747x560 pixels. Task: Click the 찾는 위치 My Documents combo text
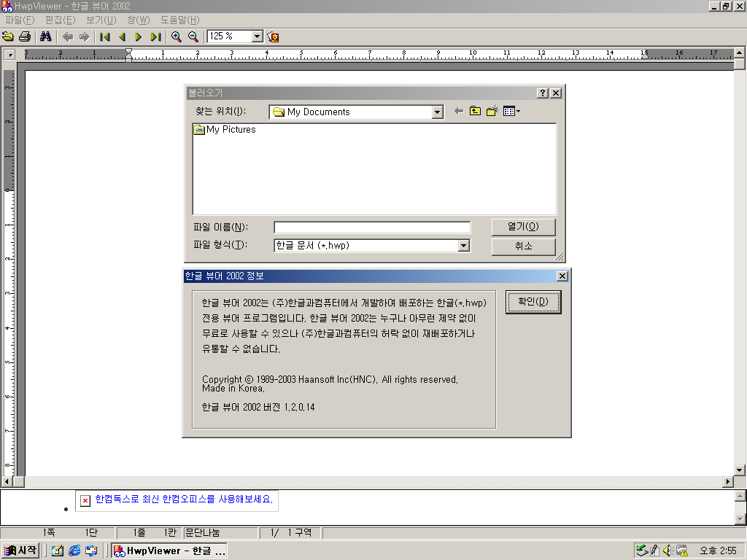pos(351,112)
